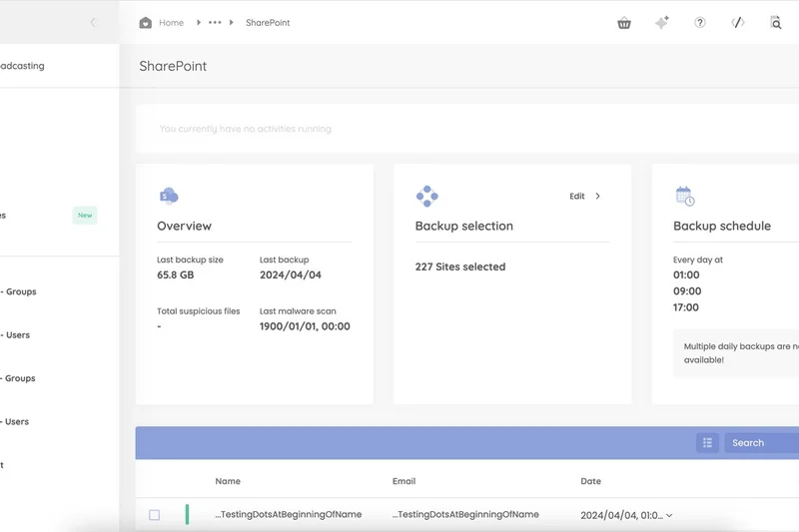Click the sparkle what's new icon
Viewport: 799px width, 532px height.
(x=662, y=22)
